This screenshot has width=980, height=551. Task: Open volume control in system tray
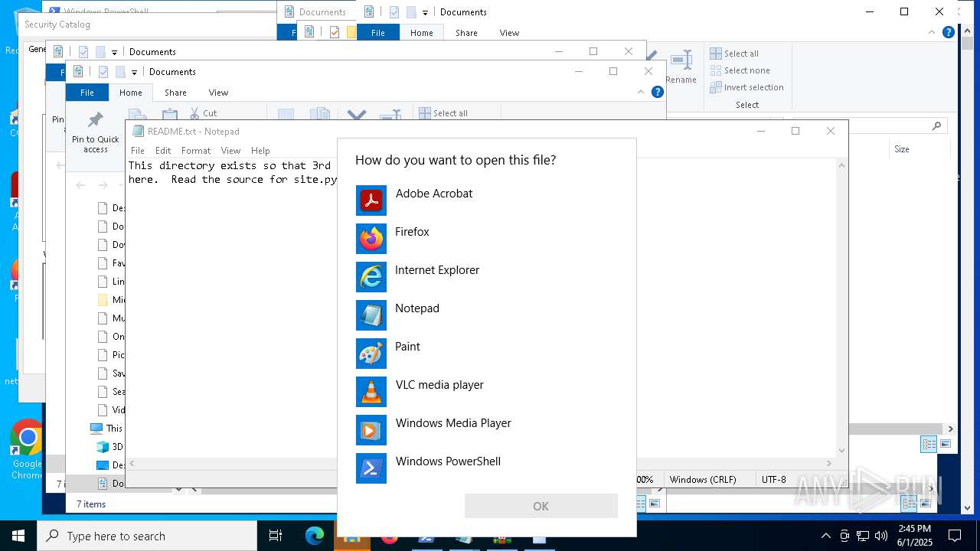coord(880,536)
